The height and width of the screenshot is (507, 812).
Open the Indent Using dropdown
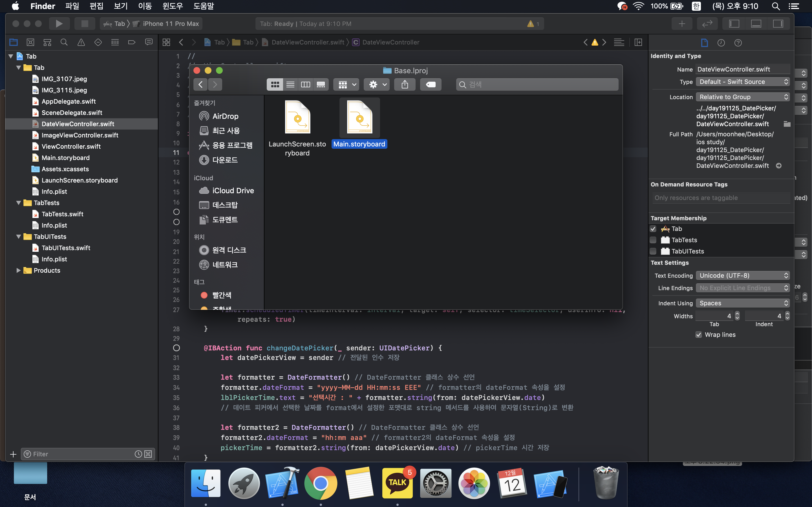742,303
